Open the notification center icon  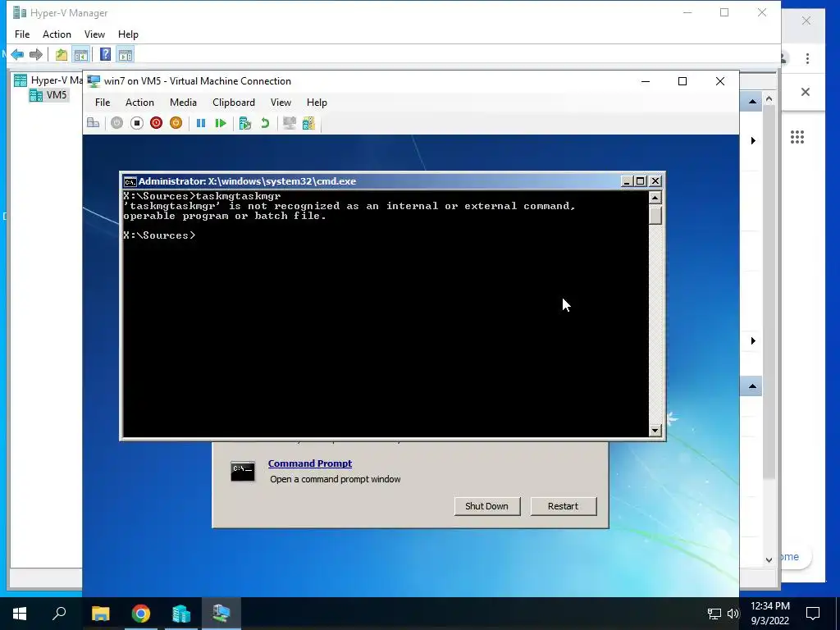click(x=813, y=614)
